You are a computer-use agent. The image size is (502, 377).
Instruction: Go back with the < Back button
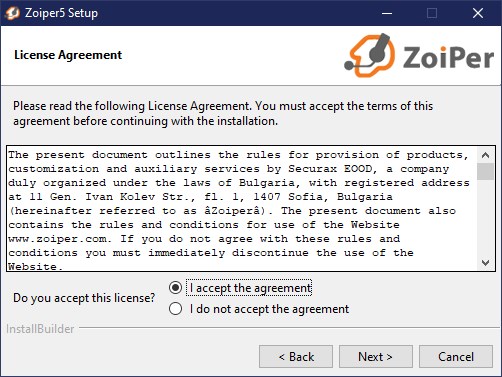click(x=296, y=357)
